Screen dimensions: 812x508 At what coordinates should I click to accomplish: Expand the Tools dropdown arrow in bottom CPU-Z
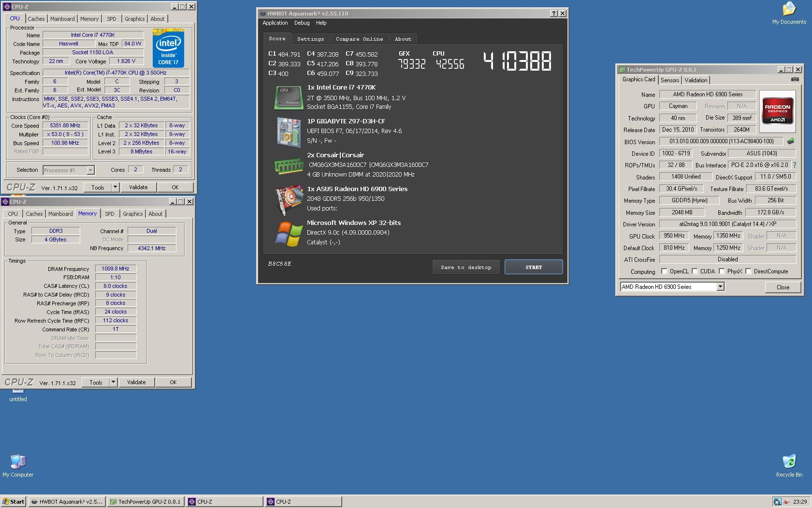point(113,382)
